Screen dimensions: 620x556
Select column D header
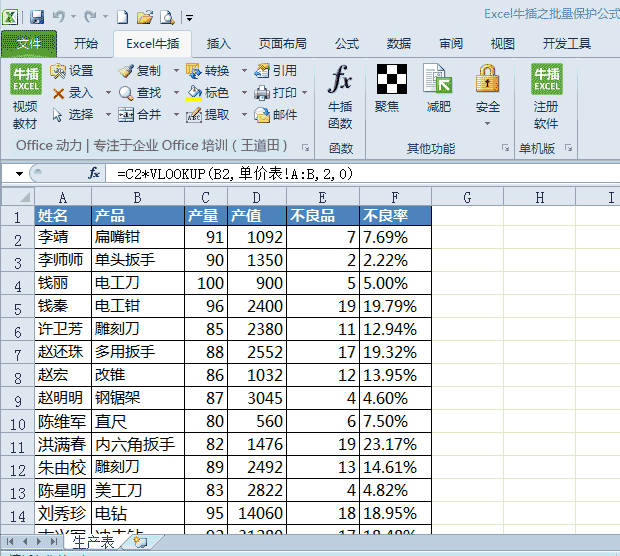pyautogui.click(x=257, y=197)
